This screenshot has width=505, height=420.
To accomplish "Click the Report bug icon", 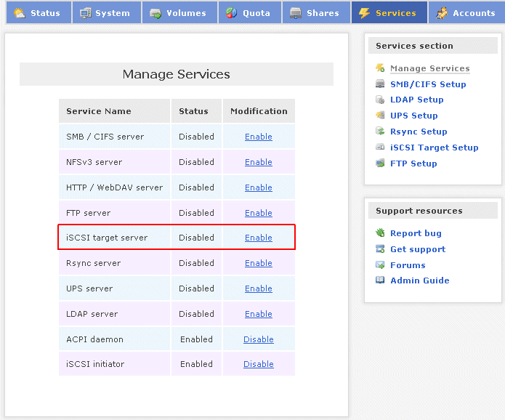I will [x=380, y=233].
